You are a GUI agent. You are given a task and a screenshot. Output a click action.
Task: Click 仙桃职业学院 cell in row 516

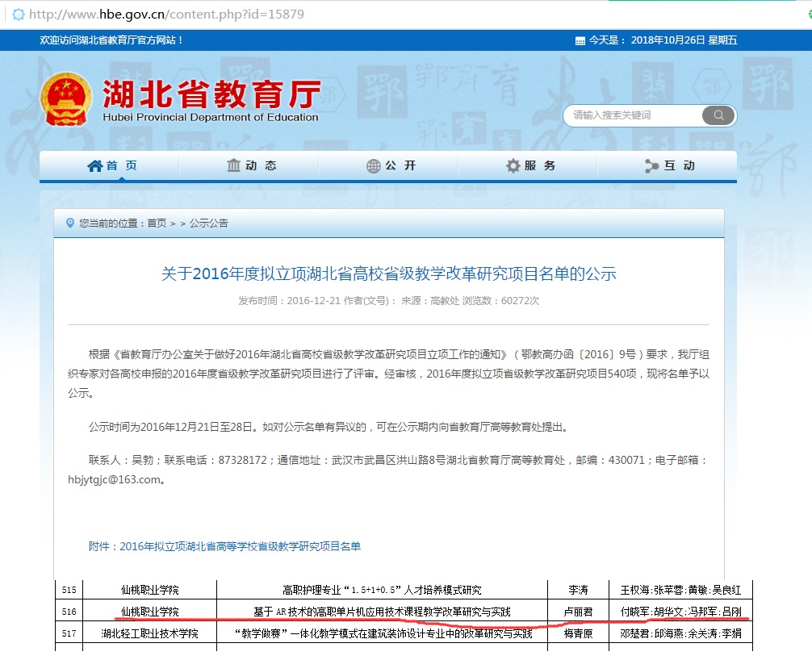click(x=149, y=612)
